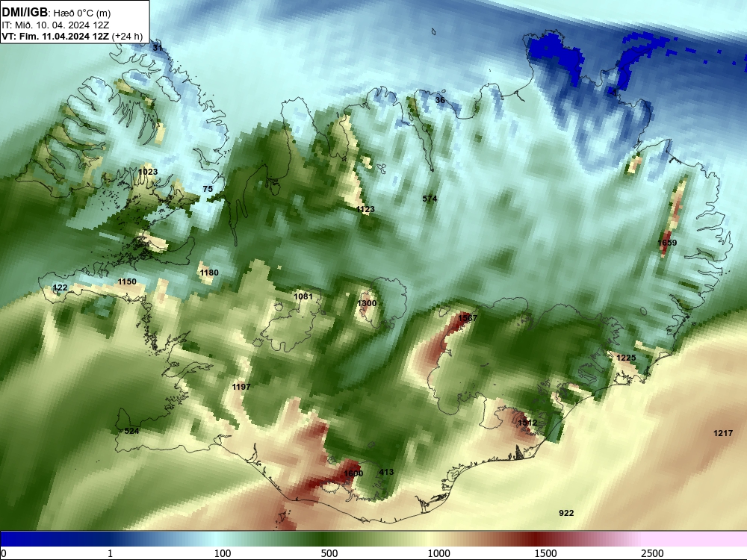Select the 574 value label

(x=430, y=199)
